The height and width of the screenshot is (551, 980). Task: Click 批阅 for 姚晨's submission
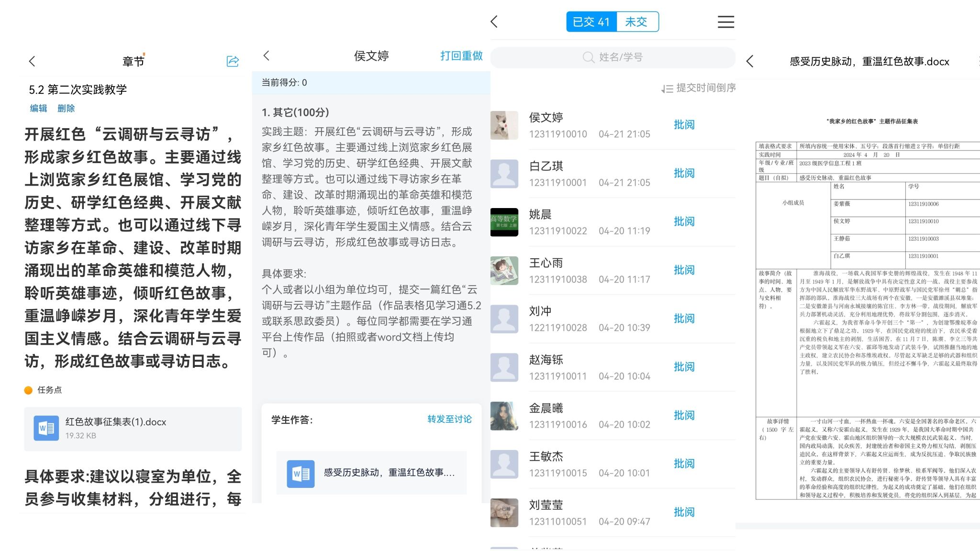pos(684,221)
